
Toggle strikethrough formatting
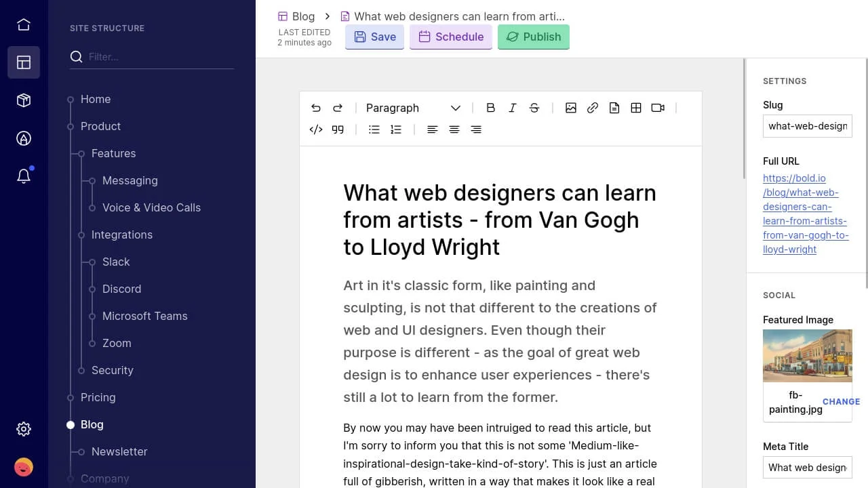coord(534,108)
